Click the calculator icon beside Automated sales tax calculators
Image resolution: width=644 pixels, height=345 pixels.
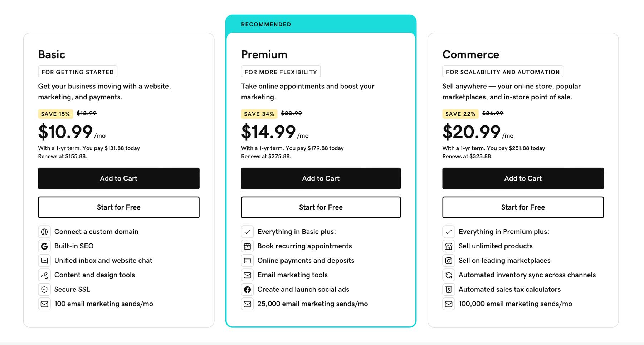click(x=449, y=289)
